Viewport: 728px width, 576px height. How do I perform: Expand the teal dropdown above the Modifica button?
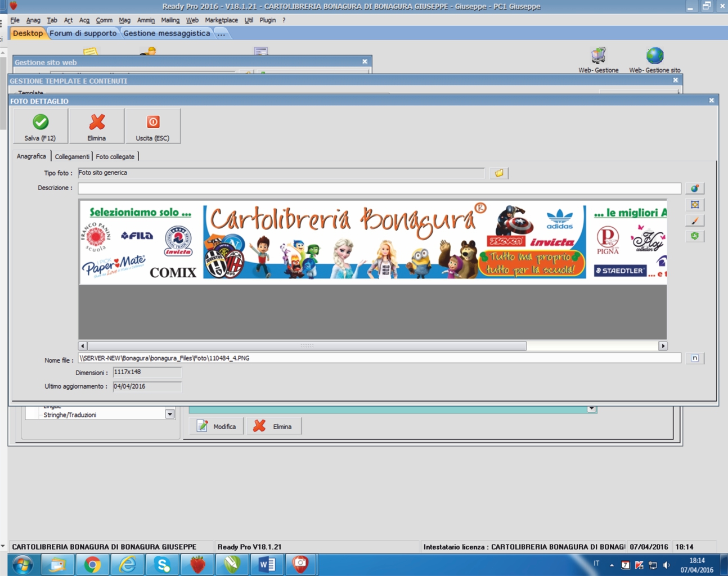[x=591, y=408]
